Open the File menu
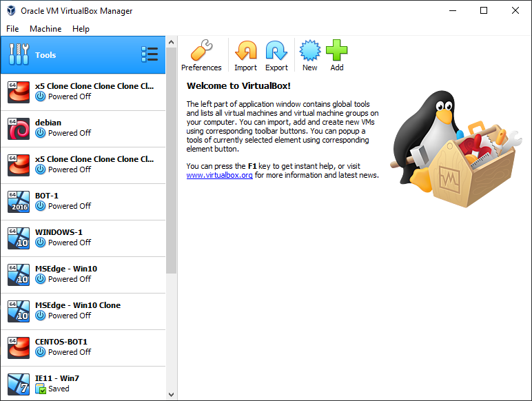532x401 pixels. point(12,29)
